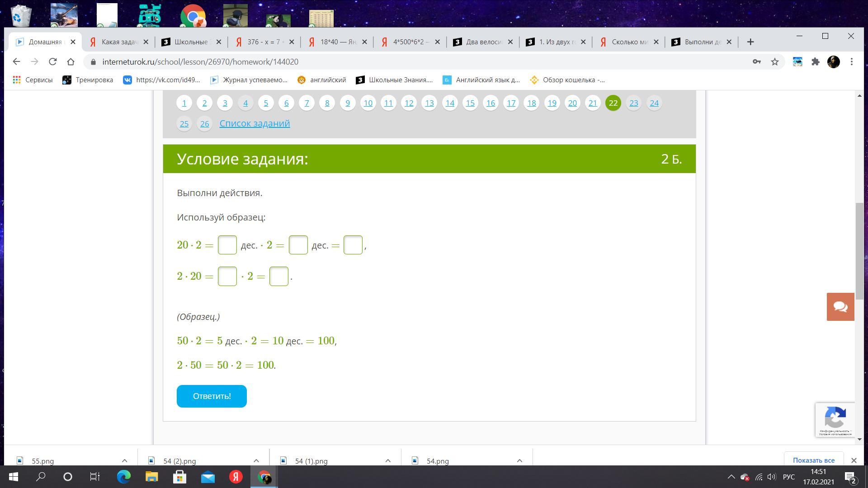
Task: Open the "Список заданий" link
Action: tap(255, 123)
